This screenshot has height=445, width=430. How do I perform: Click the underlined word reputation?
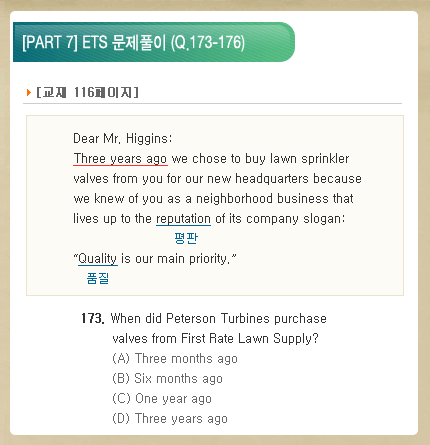click(x=183, y=219)
